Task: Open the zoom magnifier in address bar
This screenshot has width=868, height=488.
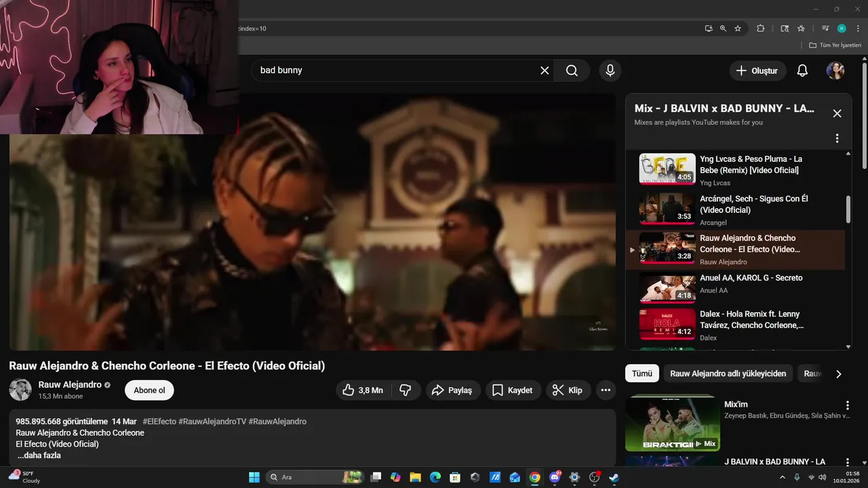Action: tap(723, 28)
